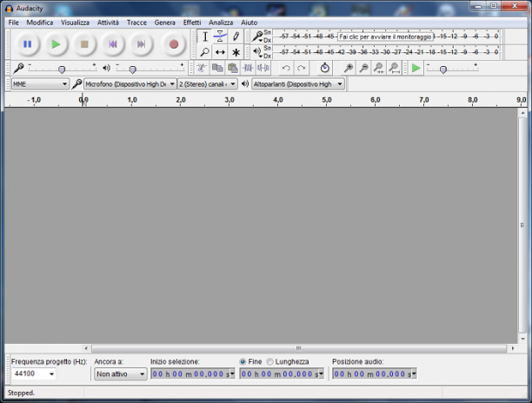The image size is (532, 403).
Task: Select the Zoom magnifier tool
Action: pyautogui.click(x=205, y=52)
